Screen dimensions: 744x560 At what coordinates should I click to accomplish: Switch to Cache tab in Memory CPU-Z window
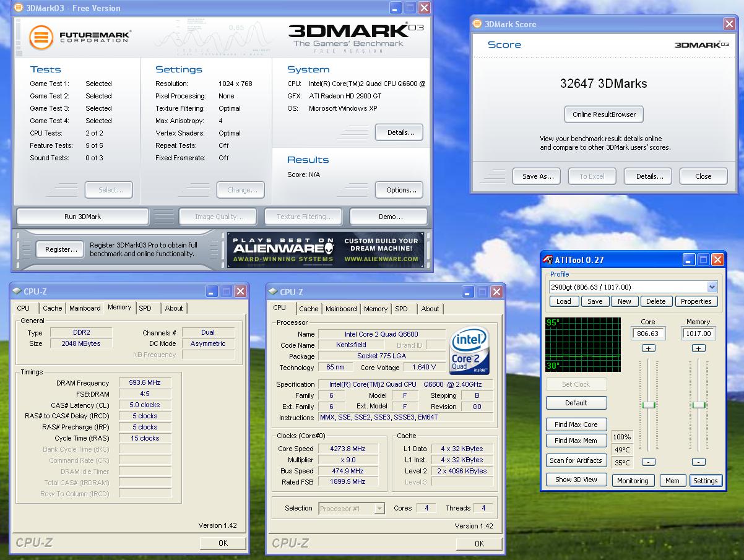click(x=52, y=308)
